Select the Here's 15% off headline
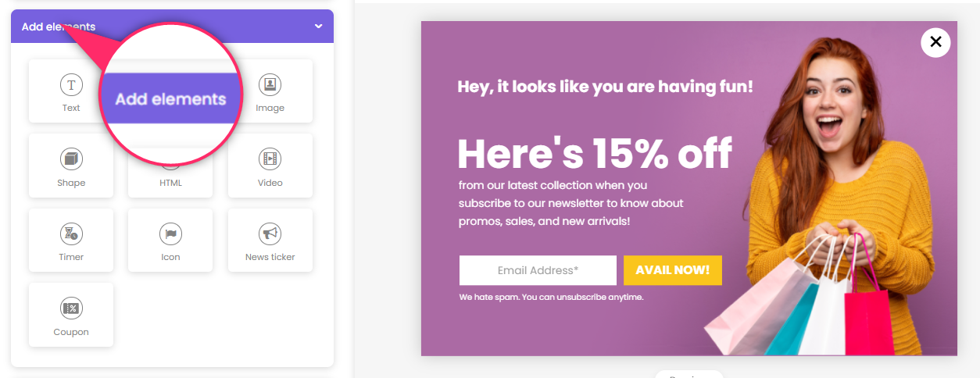The width and height of the screenshot is (980, 378). tap(595, 153)
